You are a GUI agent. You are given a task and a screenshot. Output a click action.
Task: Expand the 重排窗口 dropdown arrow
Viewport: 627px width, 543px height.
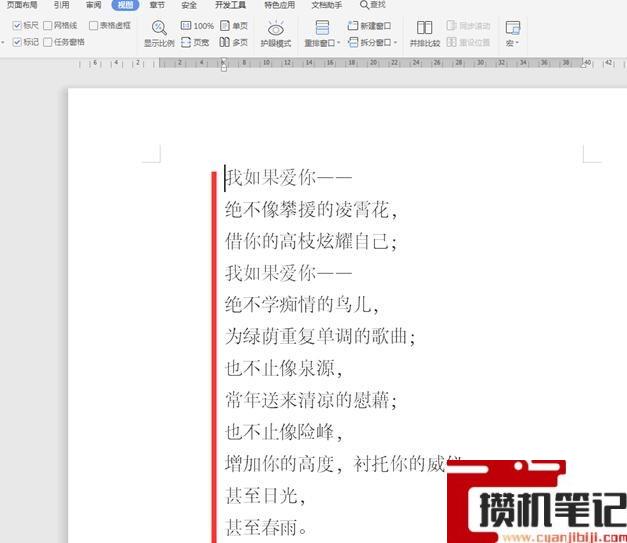[338, 43]
